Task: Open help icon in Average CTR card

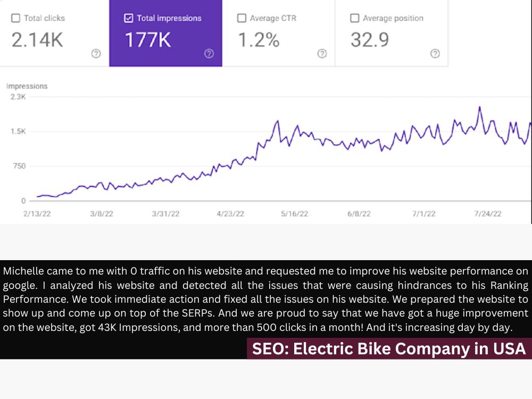Action: pos(322,54)
